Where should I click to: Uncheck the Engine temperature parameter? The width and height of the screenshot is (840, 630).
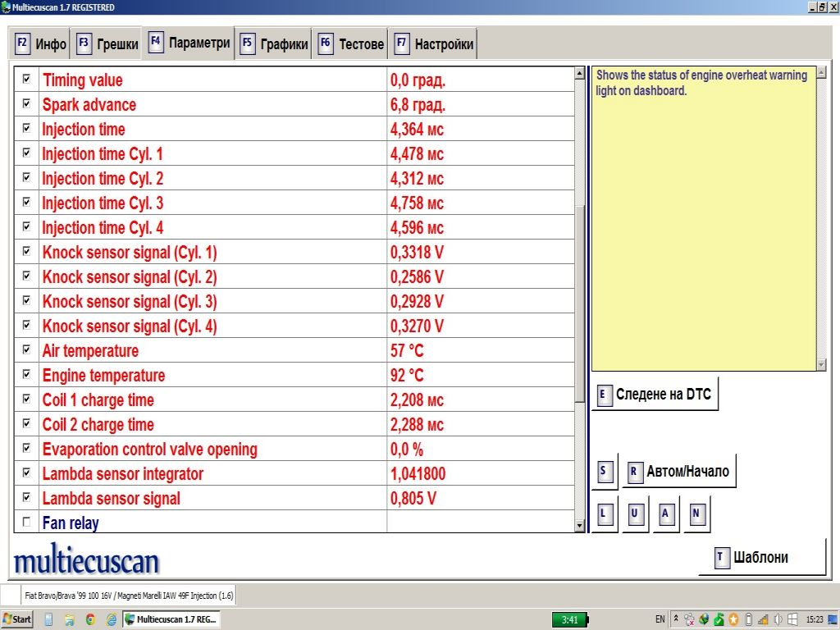26,375
